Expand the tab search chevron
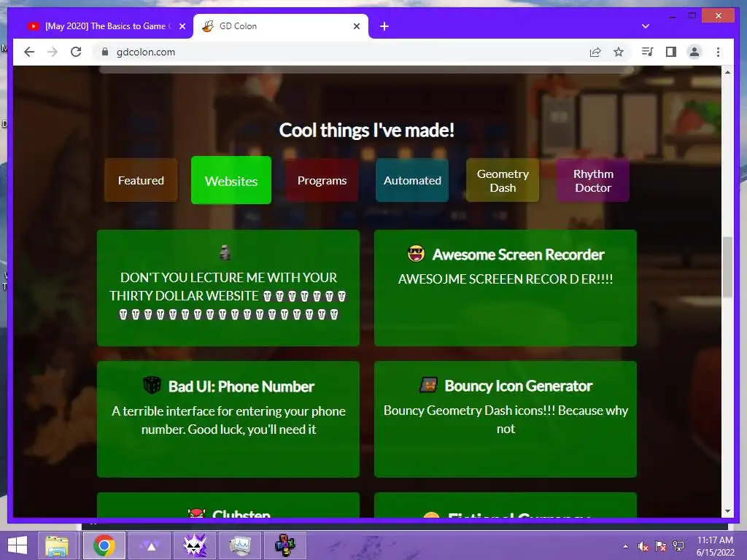 tap(646, 26)
